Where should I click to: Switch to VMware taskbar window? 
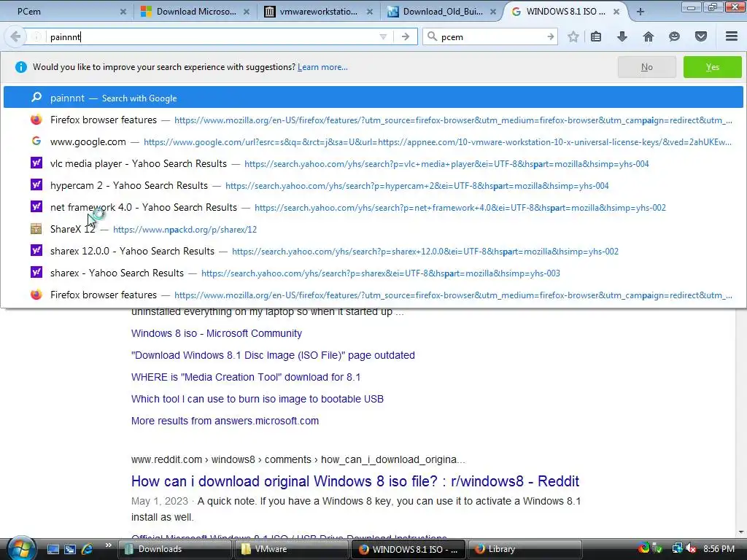coord(292,549)
